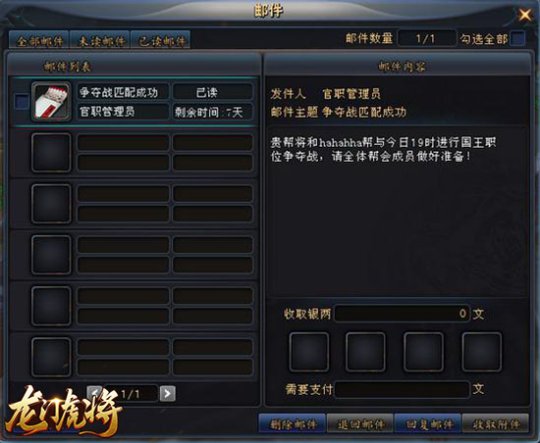Click the 收取银两 amount field
Image resolution: width=540 pixels, height=443 pixels.
tap(402, 313)
